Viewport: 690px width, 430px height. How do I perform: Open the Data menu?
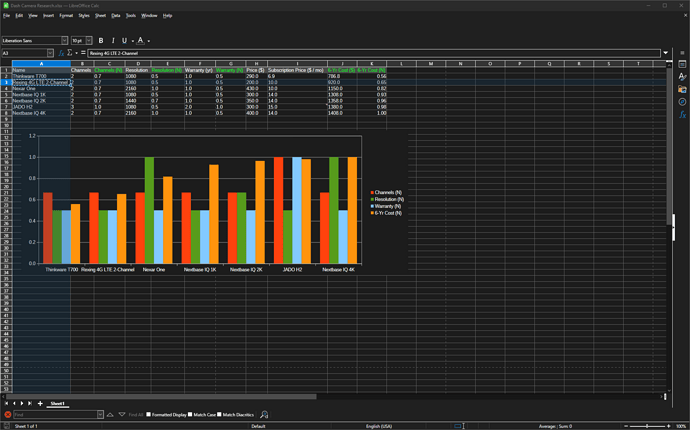[116, 15]
